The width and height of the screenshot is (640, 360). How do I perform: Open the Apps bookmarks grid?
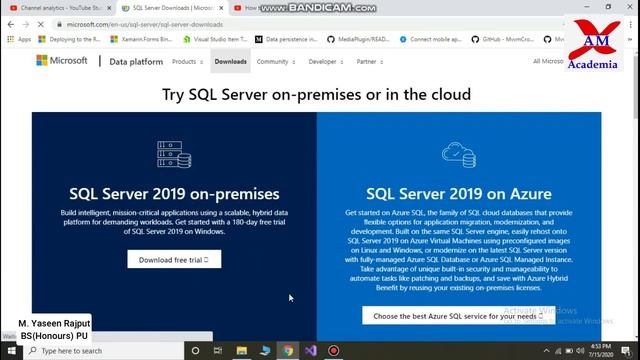pos(19,39)
